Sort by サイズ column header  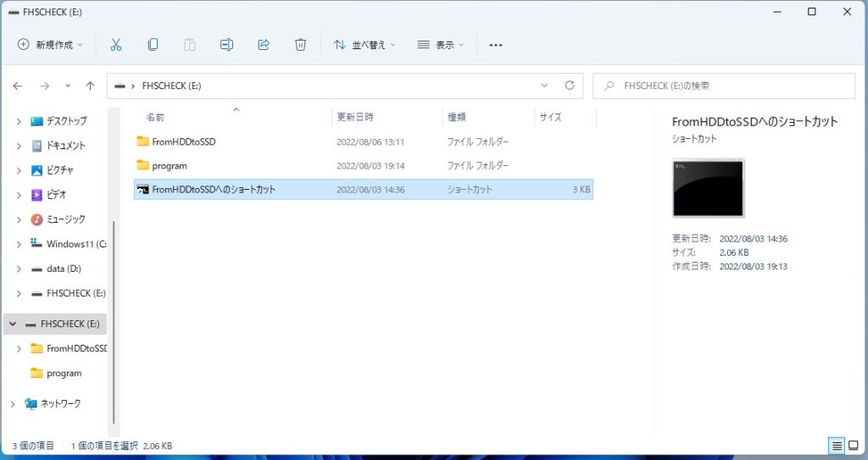click(x=550, y=118)
